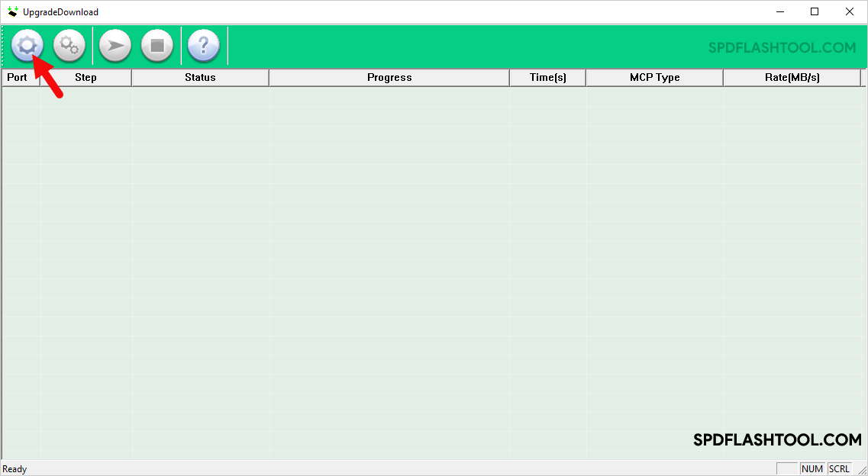Click the NUM indicator in status bar
This screenshot has width=868, height=476.
pos(812,469)
